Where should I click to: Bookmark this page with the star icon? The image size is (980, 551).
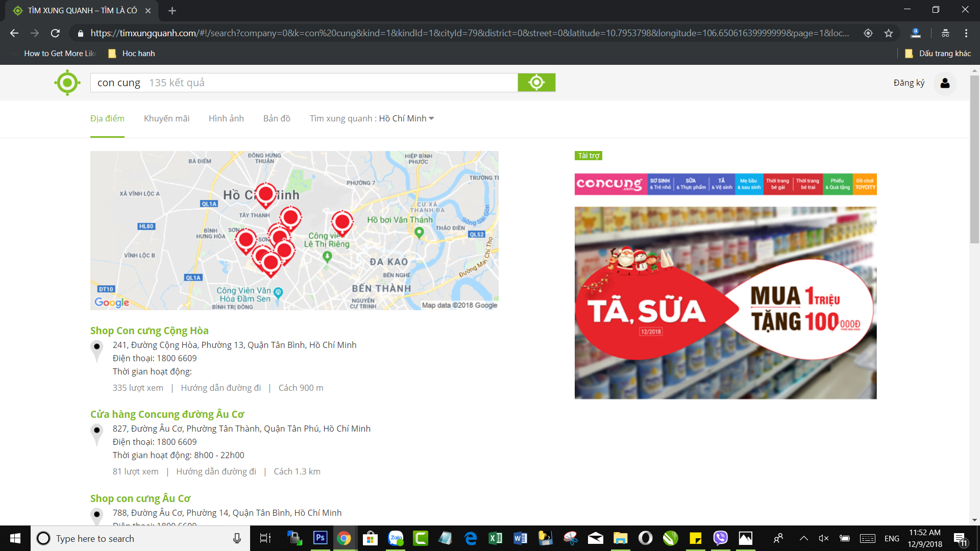coord(889,33)
